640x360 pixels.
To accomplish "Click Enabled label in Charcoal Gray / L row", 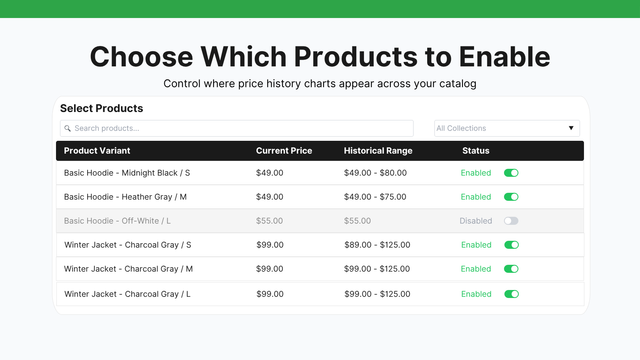I will pyautogui.click(x=476, y=294).
